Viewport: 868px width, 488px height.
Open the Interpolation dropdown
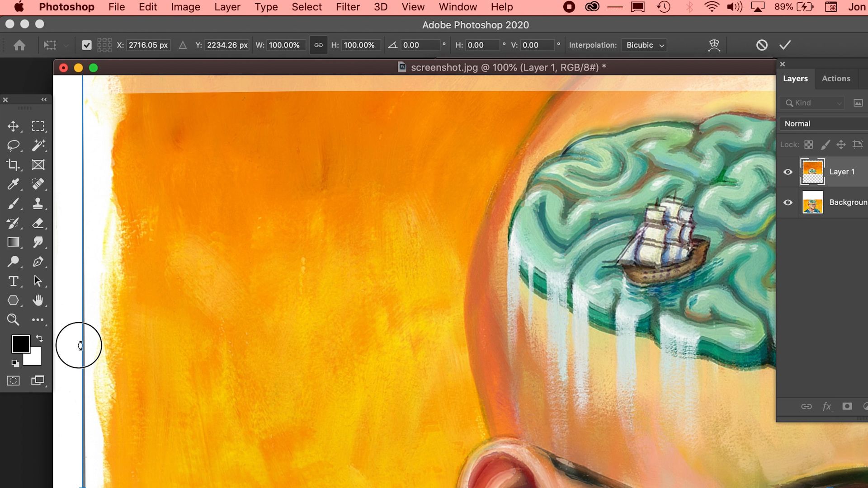pyautogui.click(x=645, y=45)
